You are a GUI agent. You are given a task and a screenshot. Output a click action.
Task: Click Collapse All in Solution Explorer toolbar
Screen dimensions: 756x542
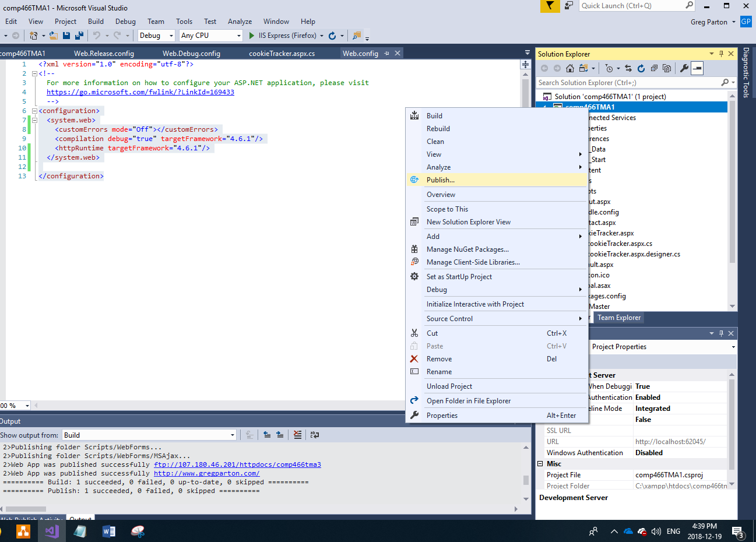click(654, 68)
